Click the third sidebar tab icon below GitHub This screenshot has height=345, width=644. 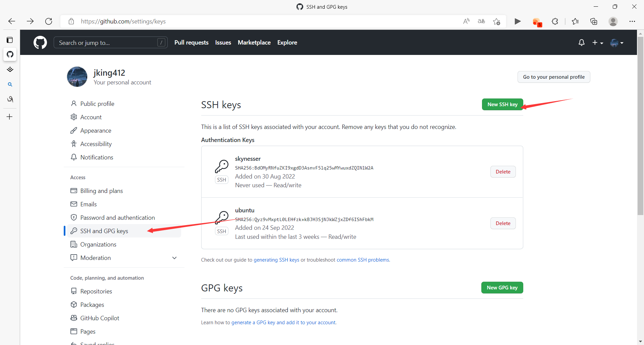click(10, 70)
